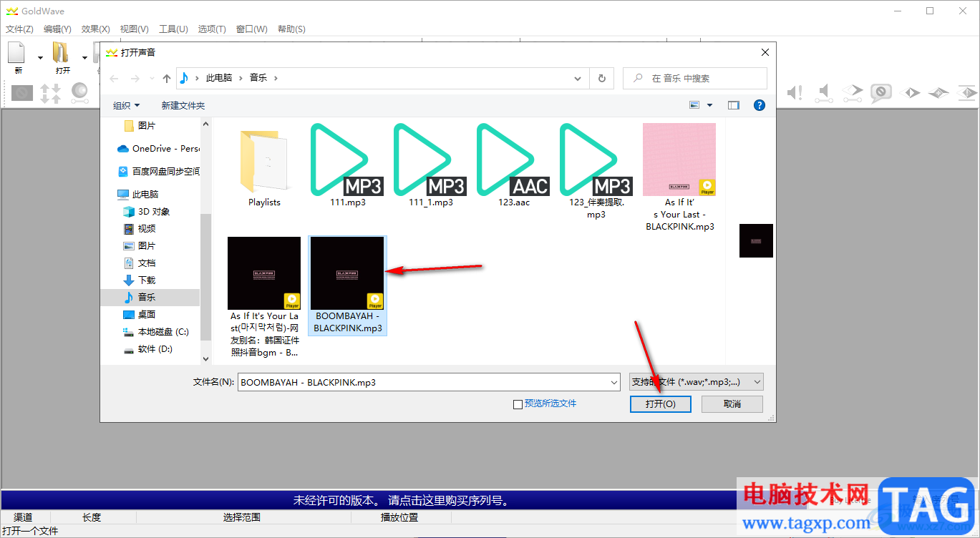The image size is (980, 538).
Task: Click the unlicensed version purchase banner
Action: click(x=404, y=500)
